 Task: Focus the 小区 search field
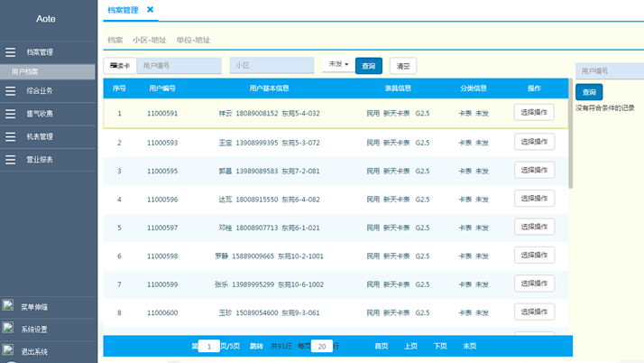(x=271, y=65)
